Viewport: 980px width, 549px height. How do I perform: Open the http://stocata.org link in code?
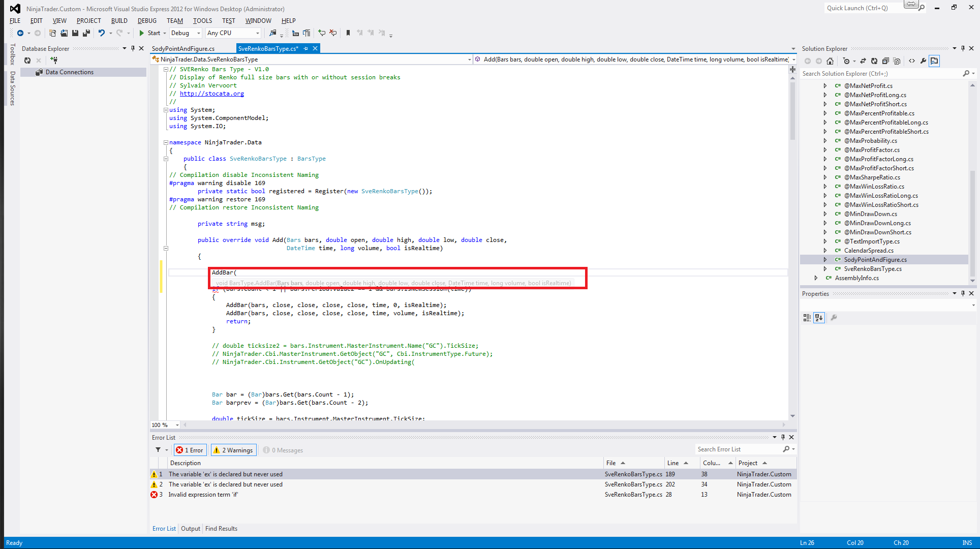pos(211,94)
